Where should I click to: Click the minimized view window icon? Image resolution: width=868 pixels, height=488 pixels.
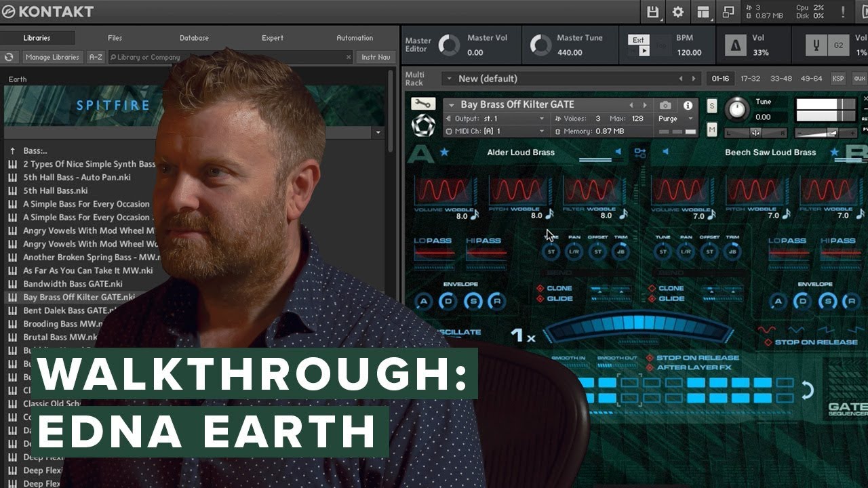click(x=728, y=12)
